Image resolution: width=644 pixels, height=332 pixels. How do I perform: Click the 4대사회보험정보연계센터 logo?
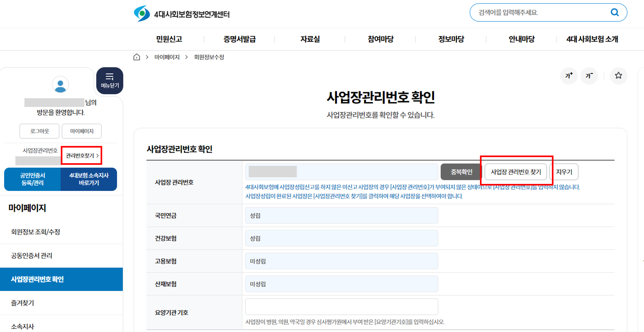coord(182,13)
